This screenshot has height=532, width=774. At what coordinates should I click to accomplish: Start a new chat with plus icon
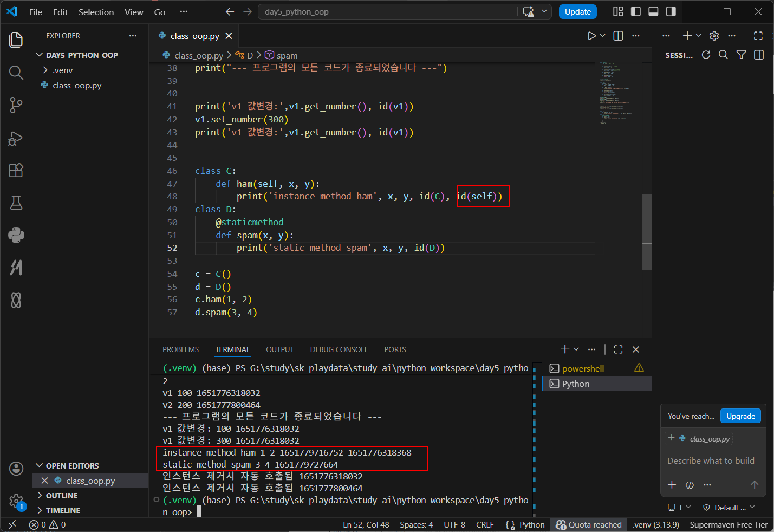[x=687, y=36]
